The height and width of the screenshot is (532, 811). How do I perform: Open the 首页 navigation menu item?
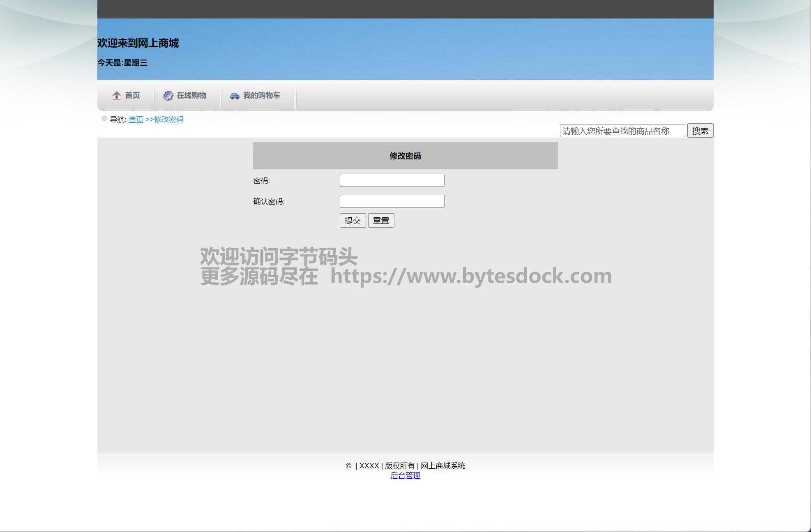pyautogui.click(x=132, y=95)
